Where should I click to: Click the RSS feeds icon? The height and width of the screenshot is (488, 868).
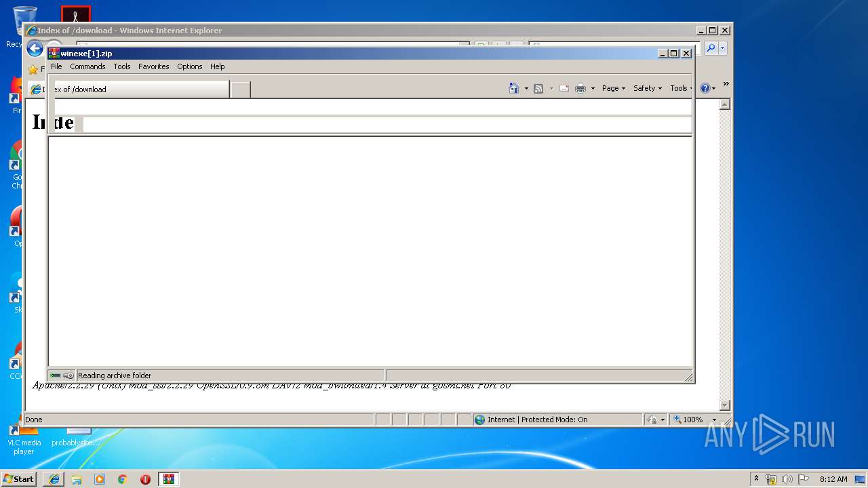click(538, 88)
